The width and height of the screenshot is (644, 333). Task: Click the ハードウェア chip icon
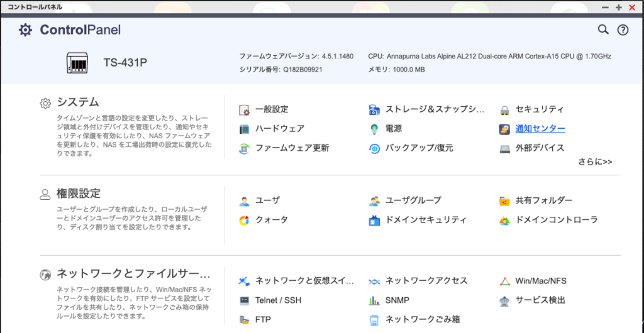(244, 129)
